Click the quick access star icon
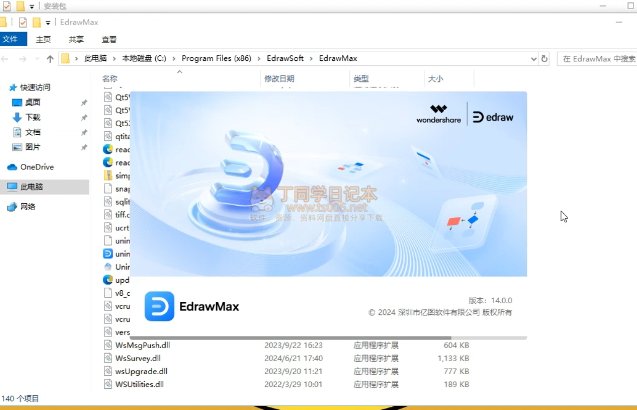This screenshot has width=637, height=410. pyautogui.click(x=13, y=87)
